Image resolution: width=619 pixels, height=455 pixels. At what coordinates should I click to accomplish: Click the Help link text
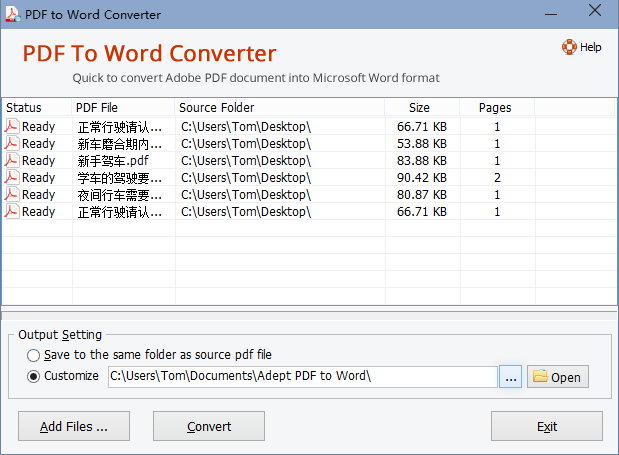point(591,47)
